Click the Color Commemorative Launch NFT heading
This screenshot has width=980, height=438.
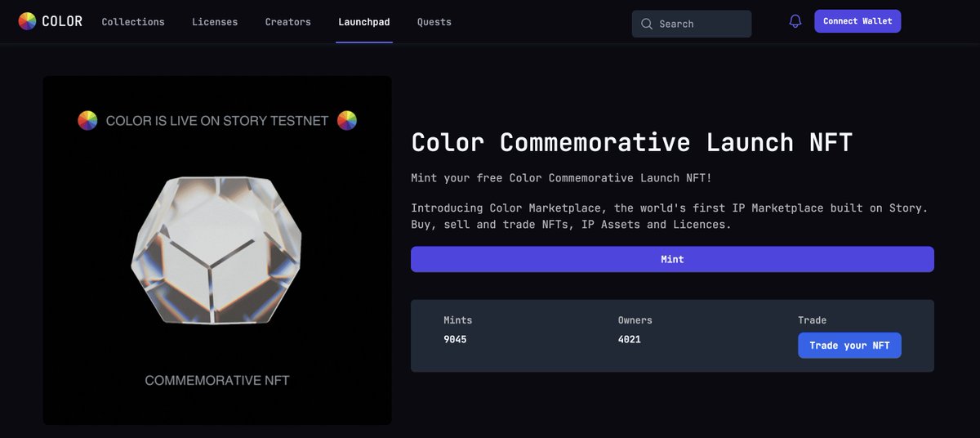[632, 142]
